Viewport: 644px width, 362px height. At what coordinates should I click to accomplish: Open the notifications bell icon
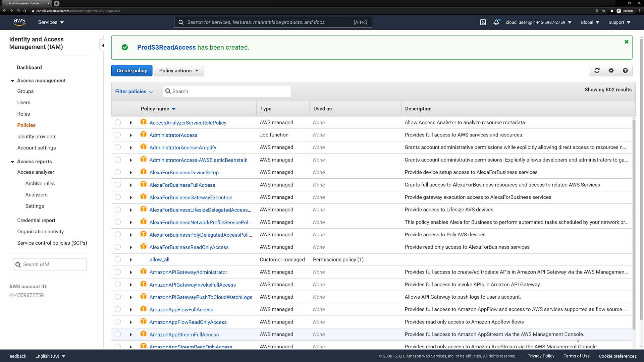click(496, 22)
